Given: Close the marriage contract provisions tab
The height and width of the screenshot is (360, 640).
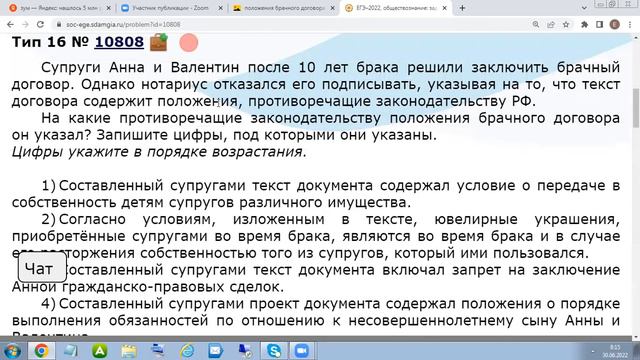Looking at the screenshot, I should point(332,8).
